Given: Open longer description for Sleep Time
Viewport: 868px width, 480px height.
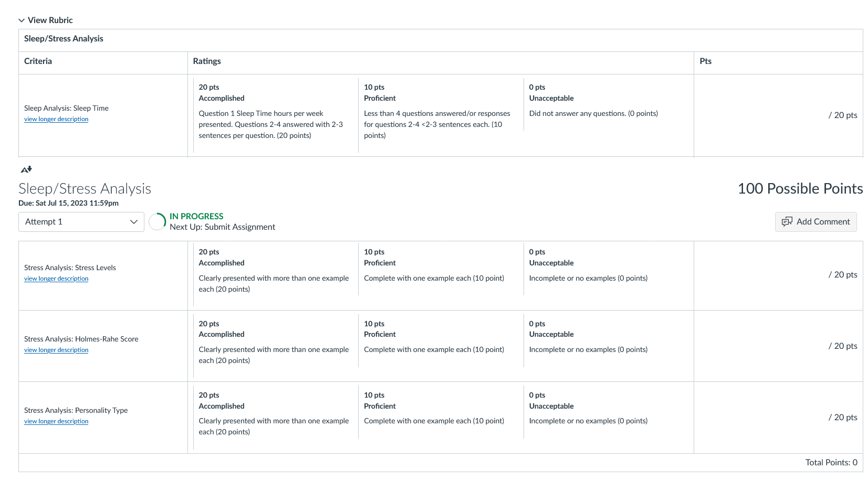Looking at the screenshot, I should coord(56,120).
